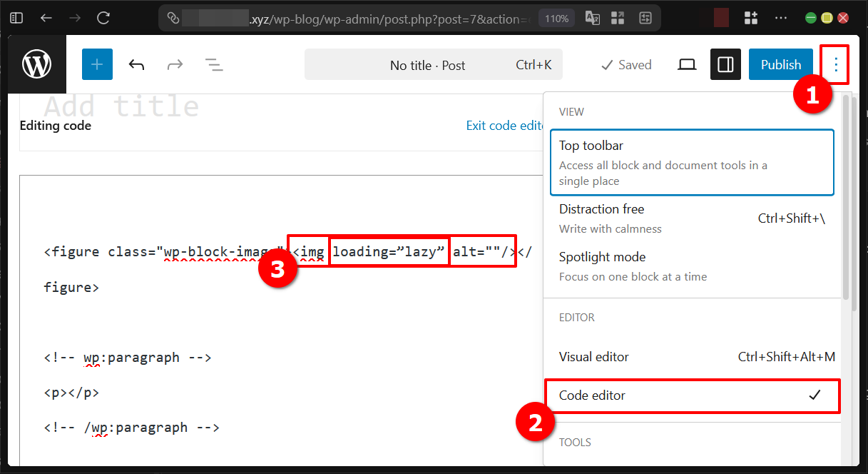Publish the post

[x=780, y=64]
